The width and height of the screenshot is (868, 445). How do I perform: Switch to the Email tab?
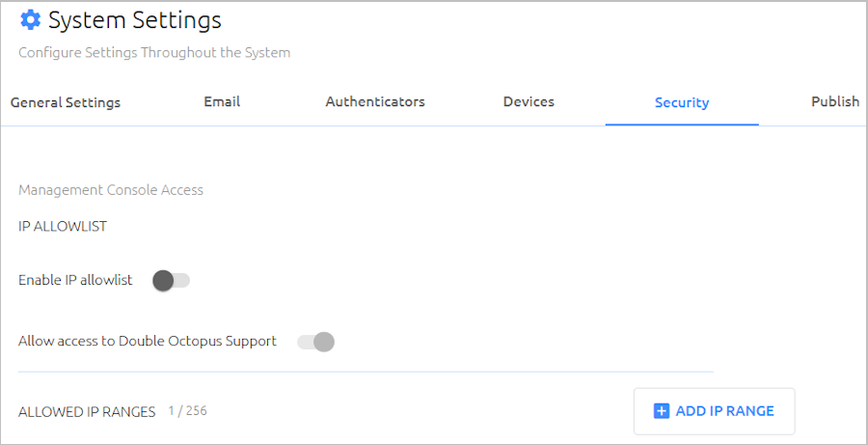222,102
